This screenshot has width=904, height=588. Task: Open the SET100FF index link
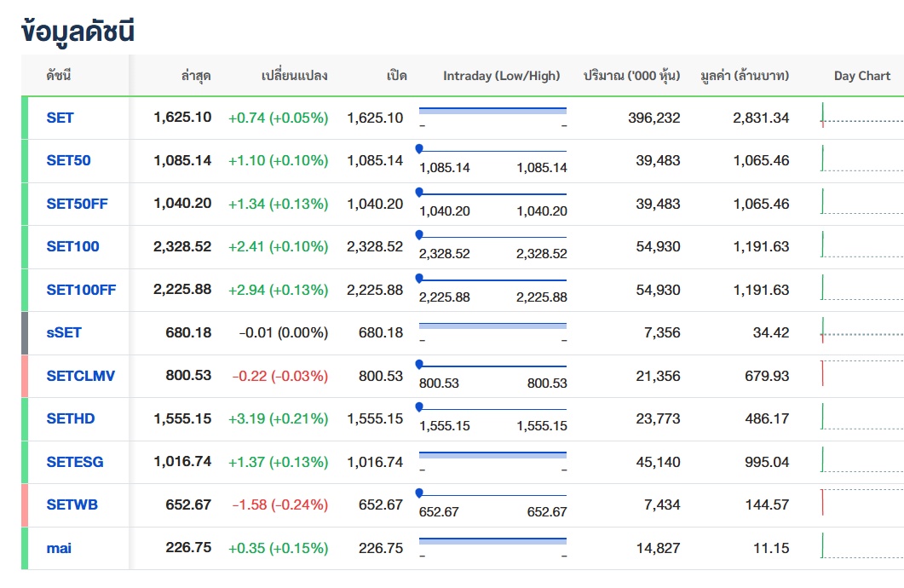click(81, 290)
